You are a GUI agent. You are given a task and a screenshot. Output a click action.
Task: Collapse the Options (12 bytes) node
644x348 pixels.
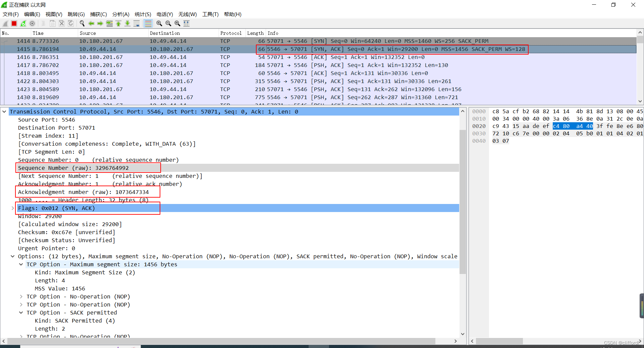click(x=13, y=256)
